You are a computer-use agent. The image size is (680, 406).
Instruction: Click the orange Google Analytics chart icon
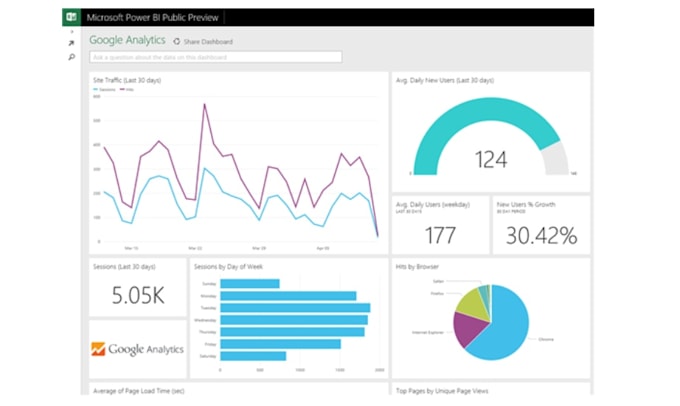pos(98,349)
